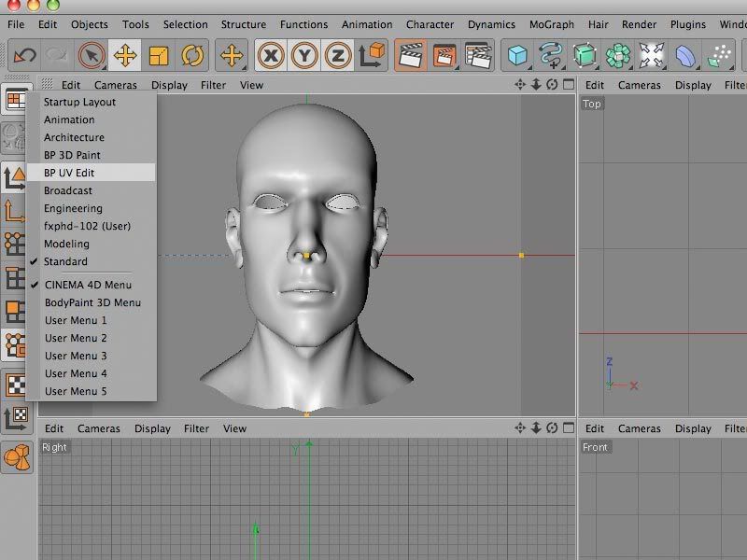Select the Scale tool
This screenshot has width=747, height=560.
pyautogui.click(x=159, y=56)
